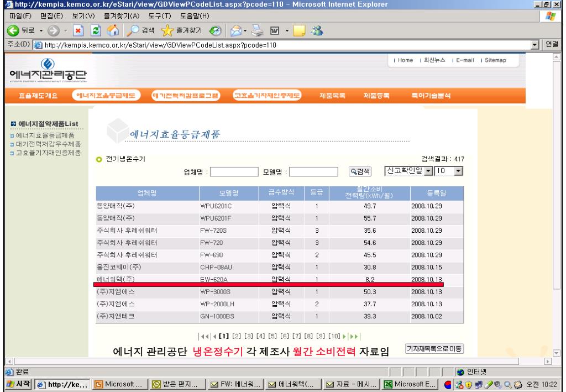566x392 pixels.
Task: Jump to the last page of results
Action: (x=355, y=336)
